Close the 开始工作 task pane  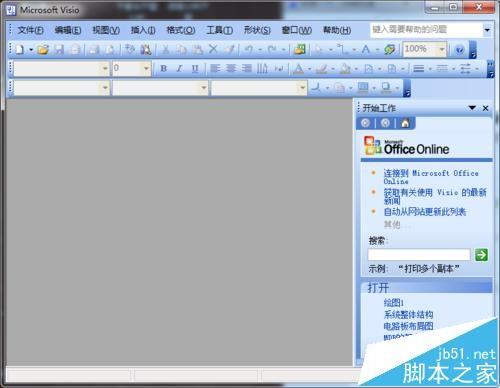point(485,108)
